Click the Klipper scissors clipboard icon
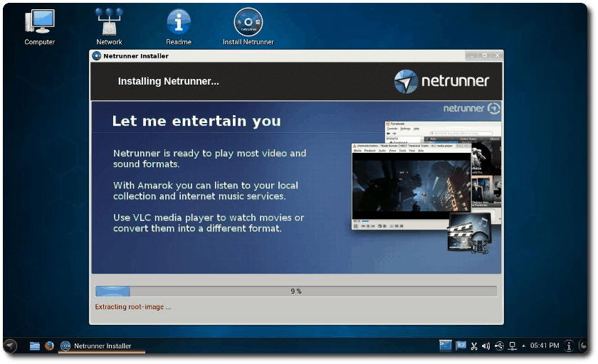 point(473,346)
